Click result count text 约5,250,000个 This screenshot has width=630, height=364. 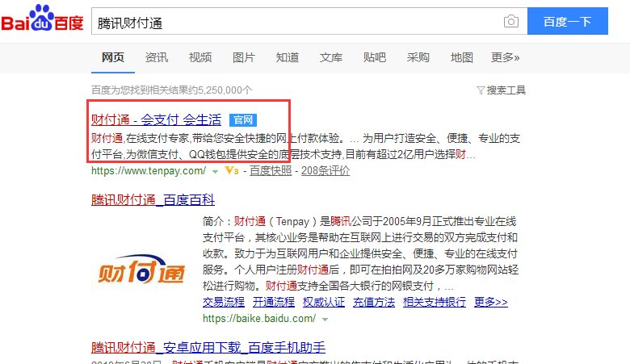(220, 90)
